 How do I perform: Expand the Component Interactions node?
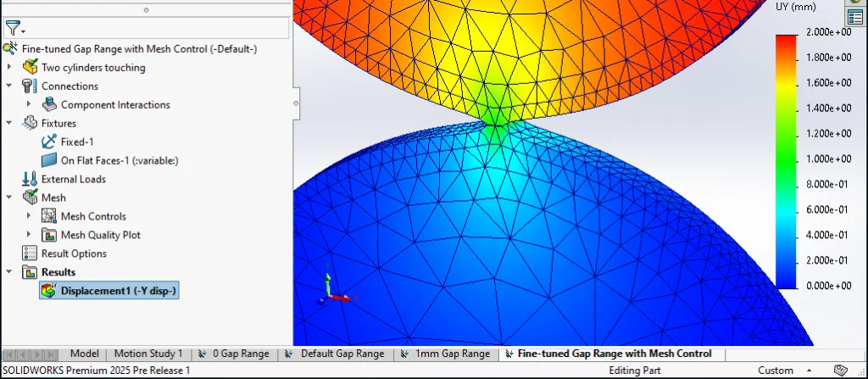pos(28,104)
